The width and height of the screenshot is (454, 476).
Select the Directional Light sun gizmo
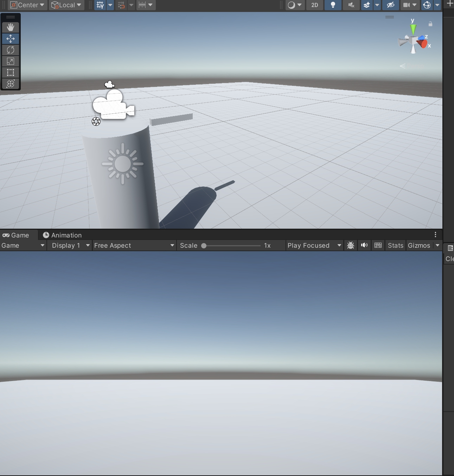[x=122, y=164]
